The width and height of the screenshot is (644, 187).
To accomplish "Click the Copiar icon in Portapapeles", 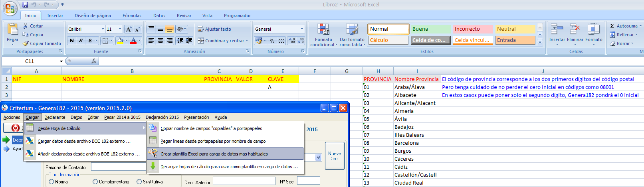I will (26, 35).
